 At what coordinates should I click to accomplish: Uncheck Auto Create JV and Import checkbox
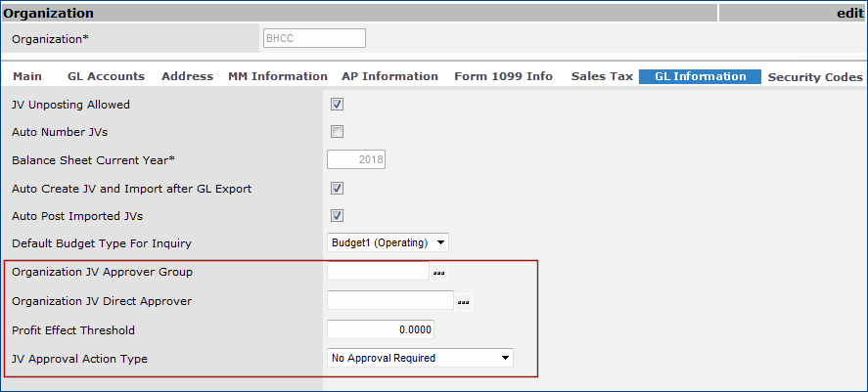point(337,189)
